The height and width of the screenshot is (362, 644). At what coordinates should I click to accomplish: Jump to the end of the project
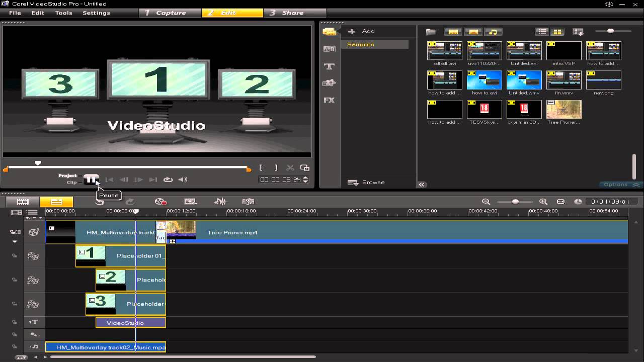153,179
